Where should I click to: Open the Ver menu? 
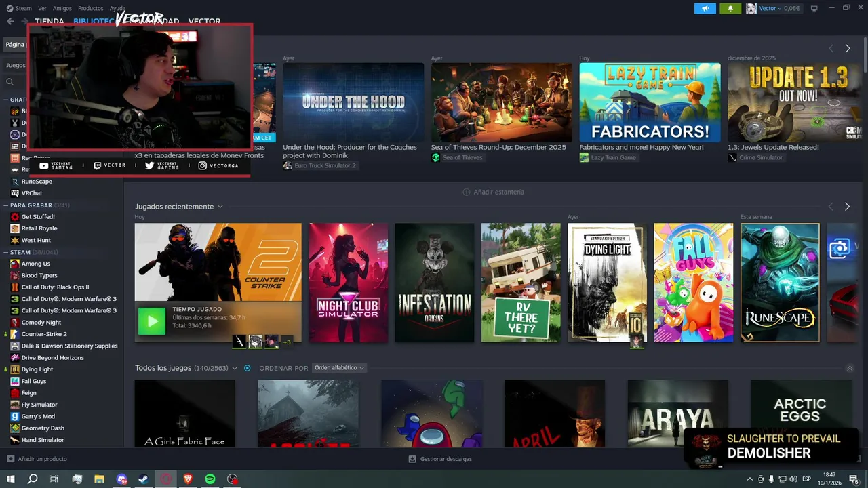42,8
